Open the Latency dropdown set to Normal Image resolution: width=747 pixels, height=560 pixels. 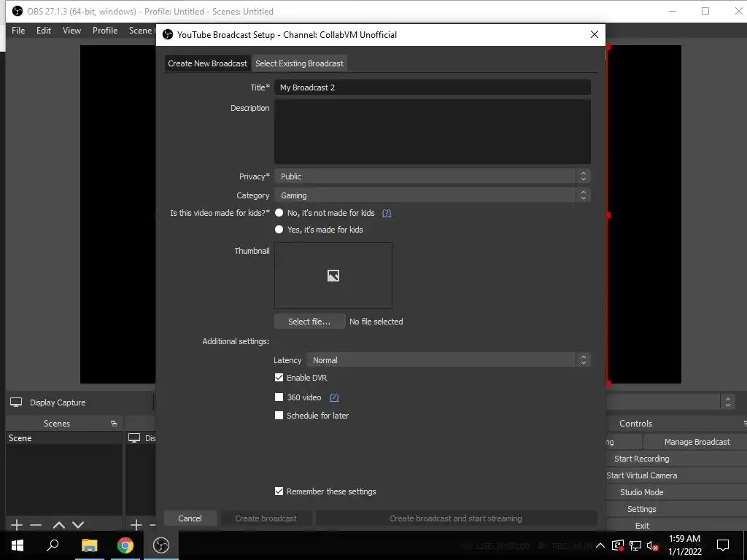(449, 360)
